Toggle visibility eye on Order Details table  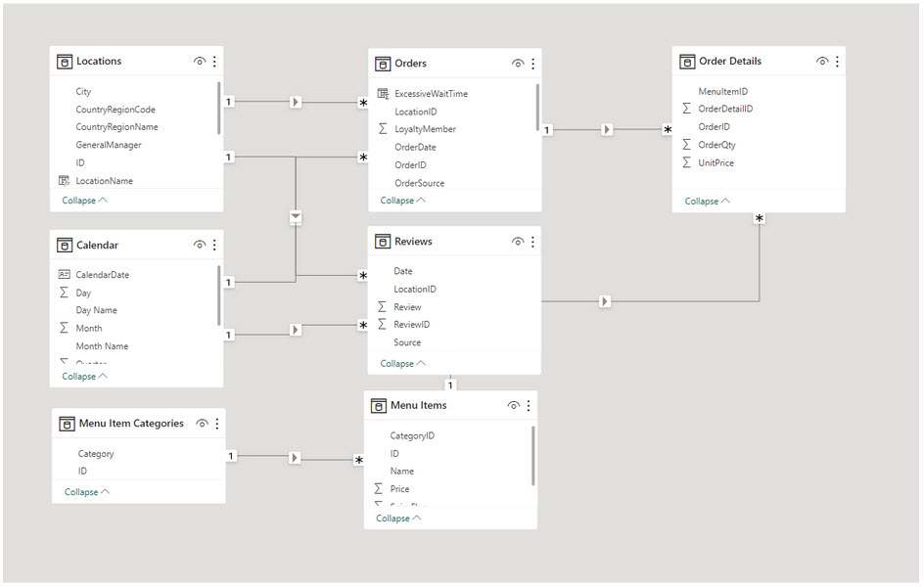tap(822, 62)
